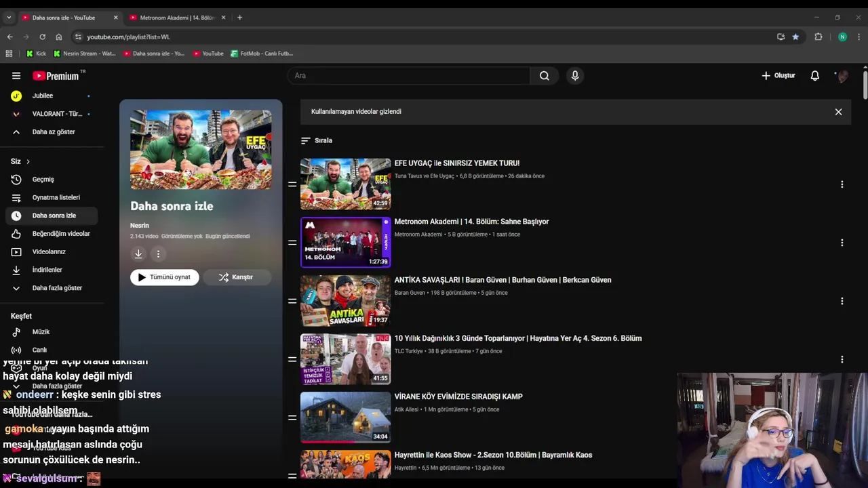Open title 10 Yıllık Dağınıklık 3 Günde Toparlanıyor
Image resolution: width=868 pixels, height=488 pixels.
tap(518, 338)
